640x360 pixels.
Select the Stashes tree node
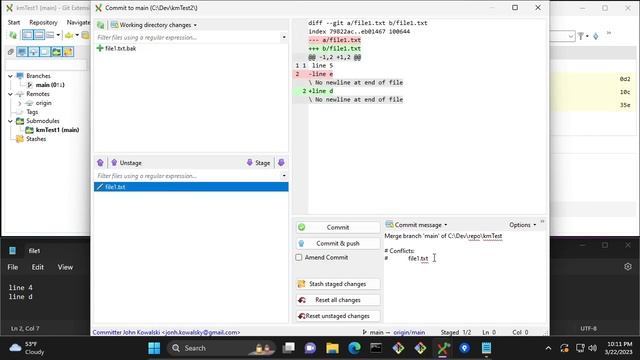[36, 139]
